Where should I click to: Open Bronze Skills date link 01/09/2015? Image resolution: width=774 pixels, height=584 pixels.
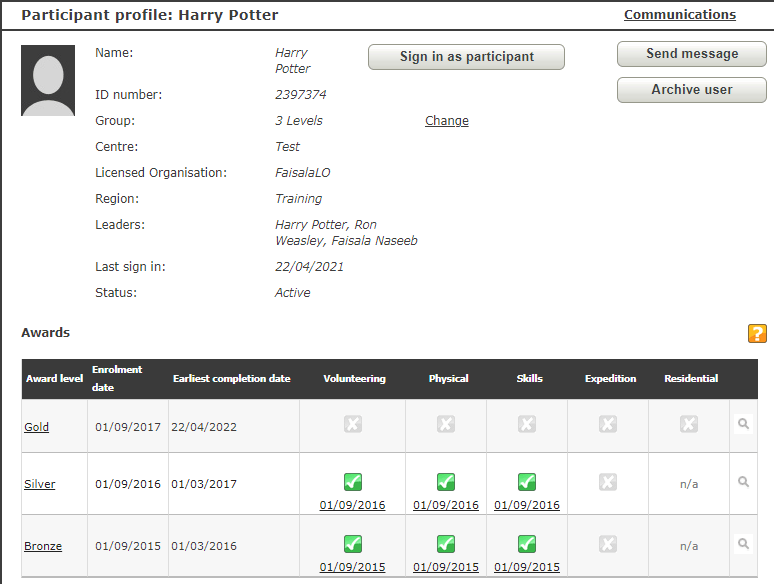(527, 567)
